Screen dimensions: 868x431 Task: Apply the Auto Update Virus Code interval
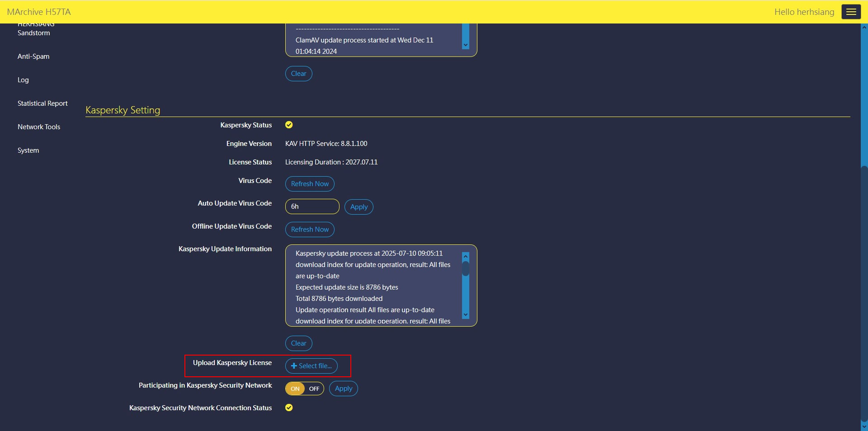[359, 207]
